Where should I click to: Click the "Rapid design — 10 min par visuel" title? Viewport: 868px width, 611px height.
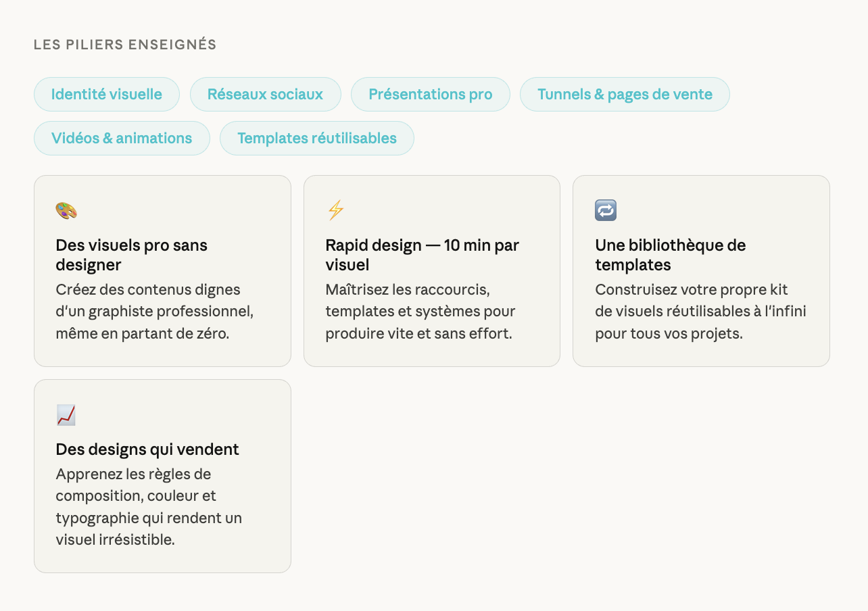[422, 255]
